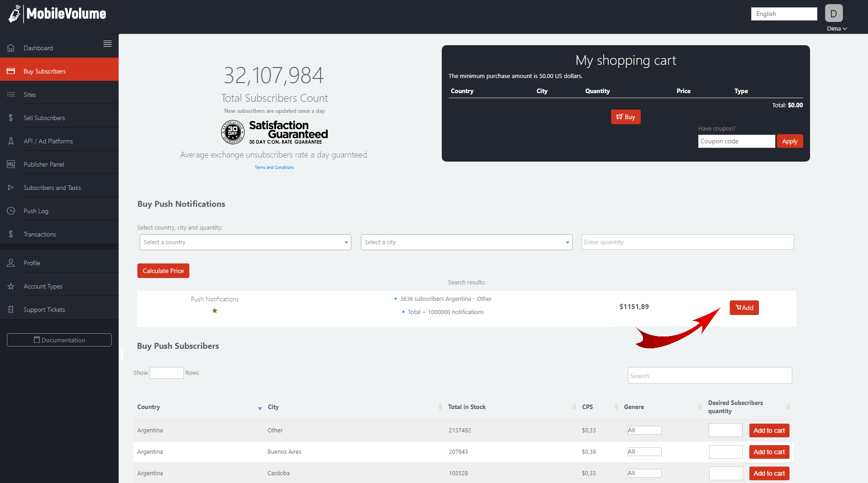The height and width of the screenshot is (483, 868).
Task: Click the Profile user icon
Action: 11,263
